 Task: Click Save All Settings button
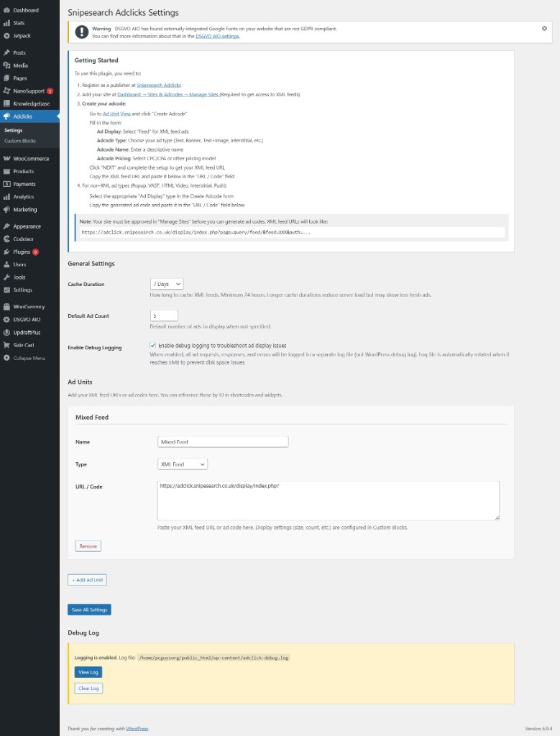point(89,609)
